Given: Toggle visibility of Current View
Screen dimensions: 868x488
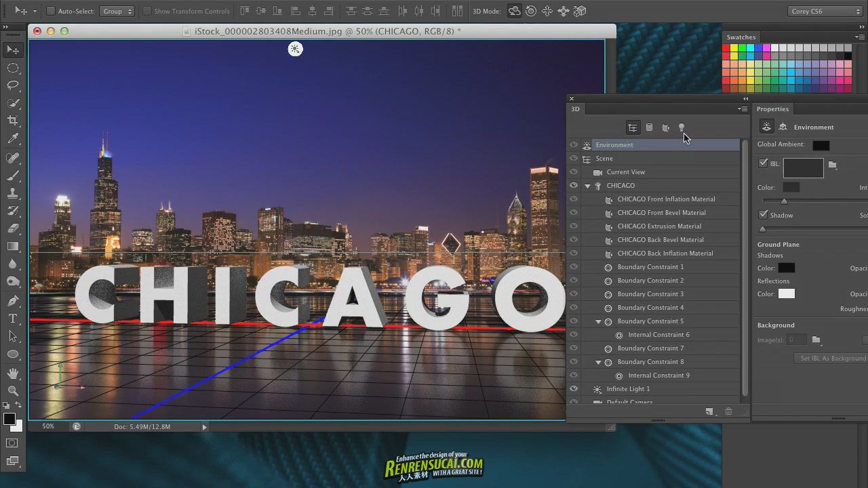Looking at the screenshot, I should 574,171.
